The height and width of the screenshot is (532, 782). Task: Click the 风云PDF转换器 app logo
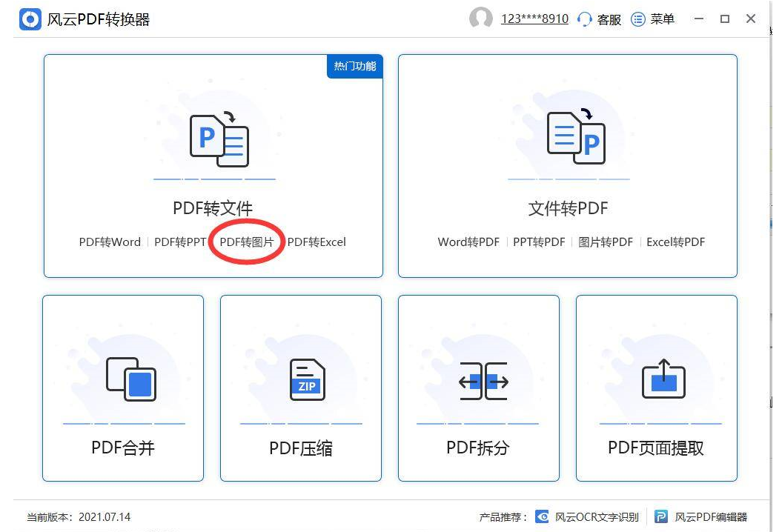pos(30,20)
